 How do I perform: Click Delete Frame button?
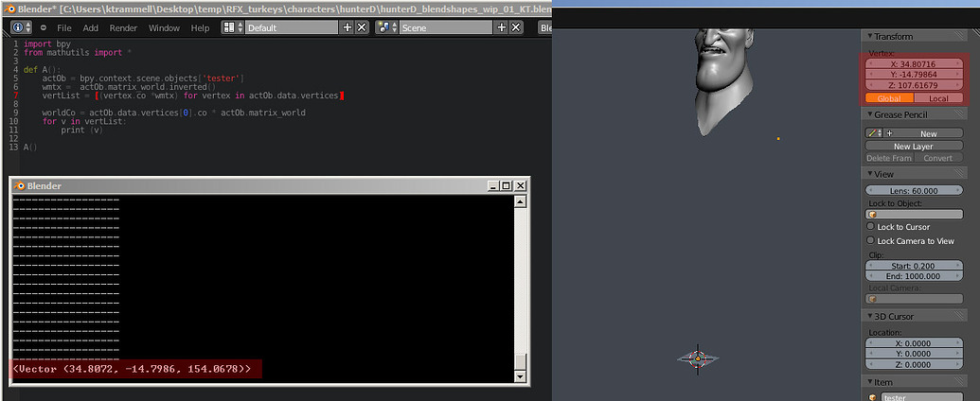(889, 158)
